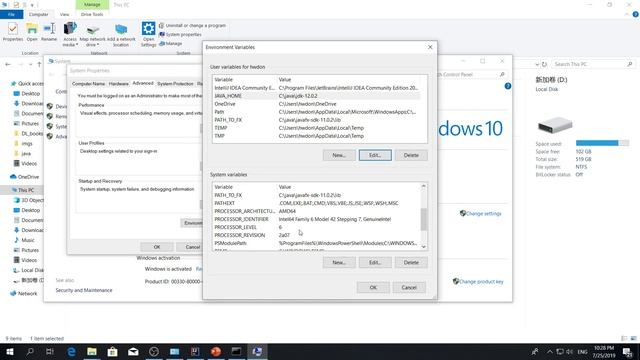Click Security and Maintenance link
Screen dimensions: 640x360
tap(84, 290)
